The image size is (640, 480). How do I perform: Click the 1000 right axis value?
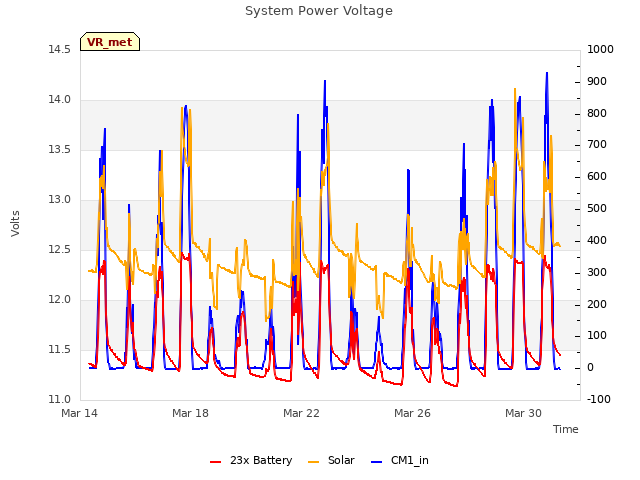[600, 49]
